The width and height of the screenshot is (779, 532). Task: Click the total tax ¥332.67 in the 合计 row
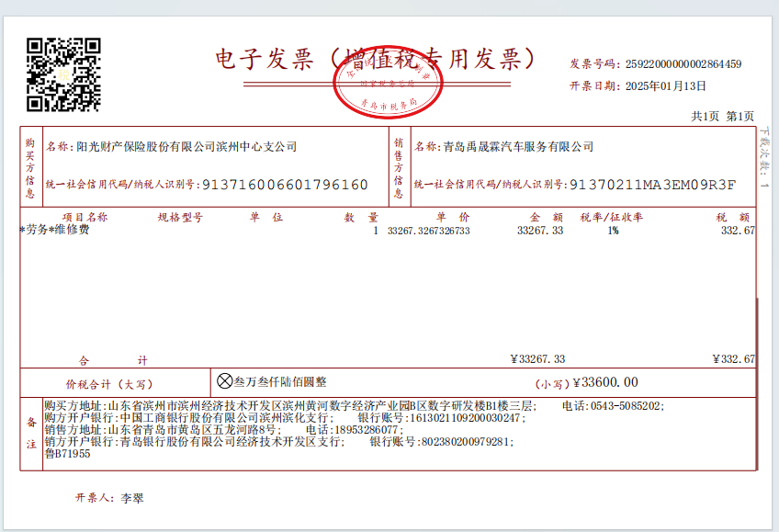(733, 358)
